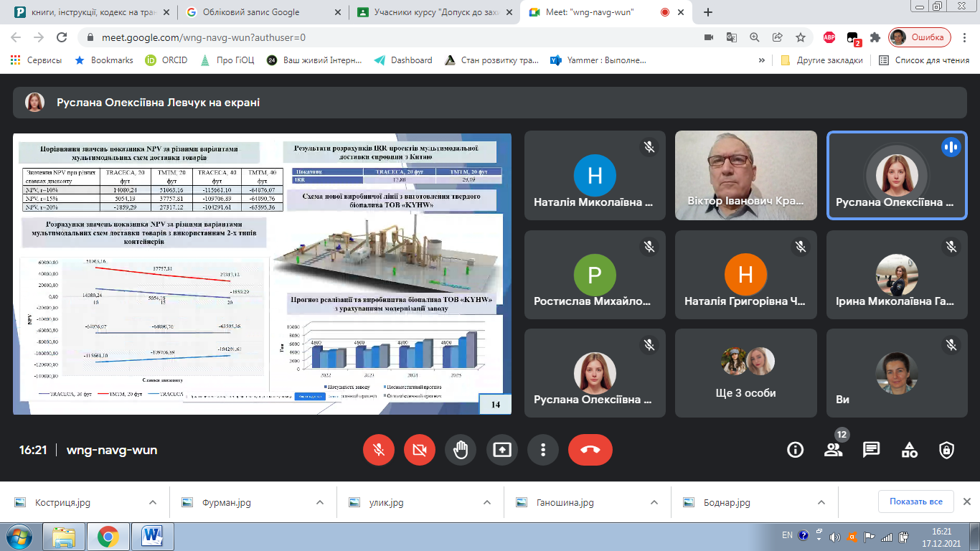This screenshot has width=980, height=551.
Task: Show the participants list
Action: tap(833, 450)
